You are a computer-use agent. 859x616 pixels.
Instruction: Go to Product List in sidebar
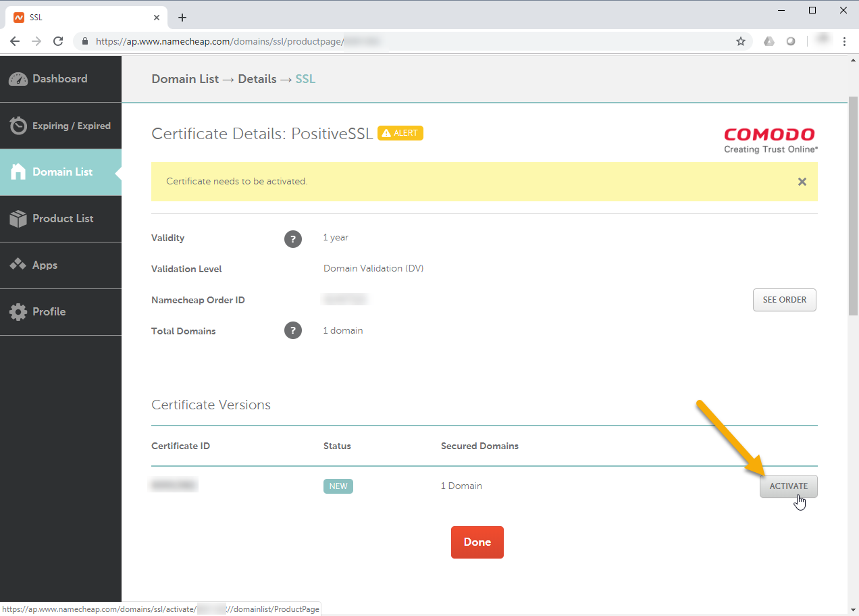point(61,219)
